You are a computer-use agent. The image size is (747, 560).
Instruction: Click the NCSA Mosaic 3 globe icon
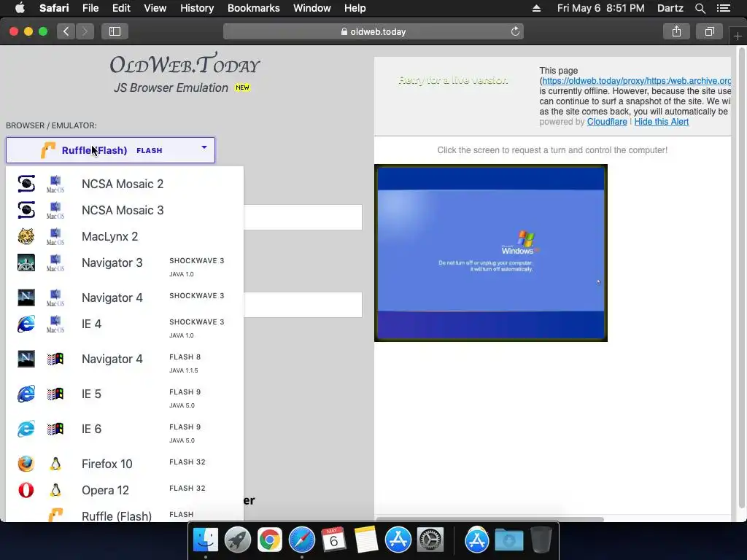[26, 210]
